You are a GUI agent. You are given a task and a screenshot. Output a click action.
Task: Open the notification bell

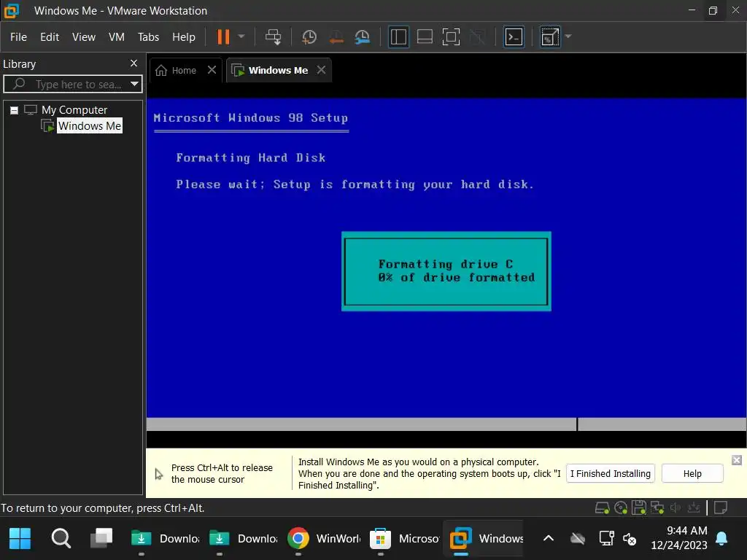coord(721,539)
